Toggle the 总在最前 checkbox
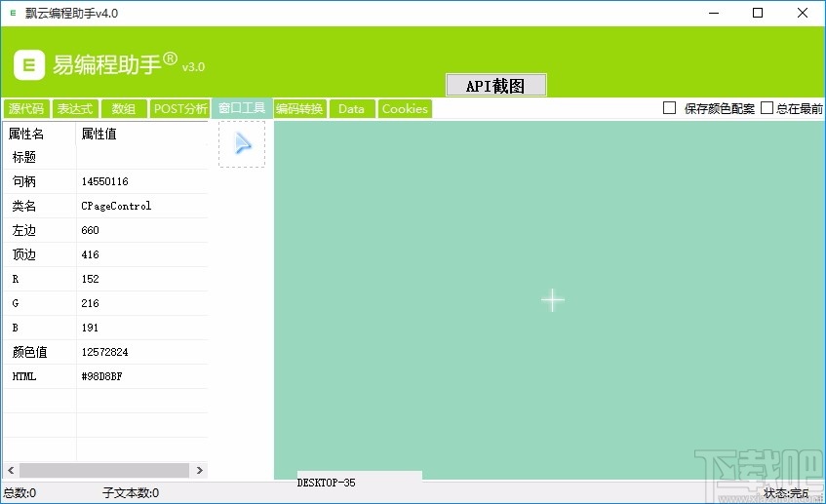Image resolution: width=826 pixels, height=504 pixels. pyautogui.click(x=767, y=108)
